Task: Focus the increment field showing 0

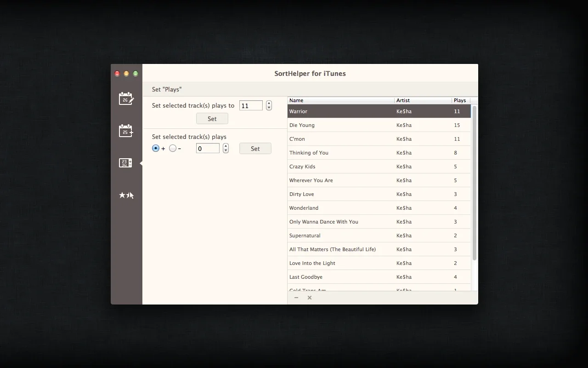Action: (x=208, y=148)
